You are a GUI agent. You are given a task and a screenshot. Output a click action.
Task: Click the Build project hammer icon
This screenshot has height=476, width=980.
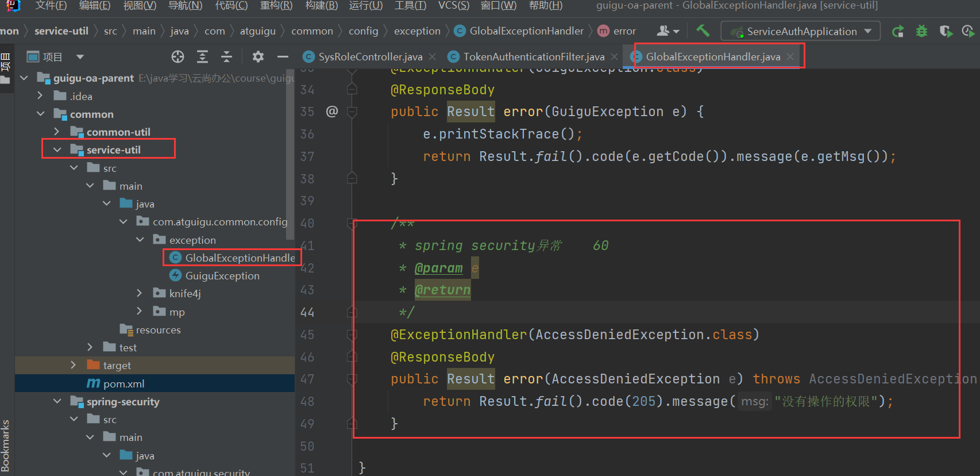click(703, 30)
